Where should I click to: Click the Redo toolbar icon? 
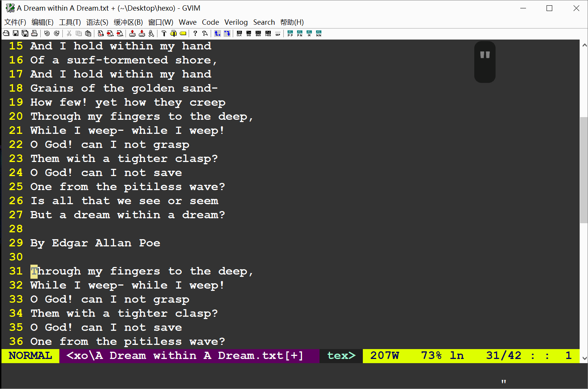pyautogui.click(x=56, y=33)
